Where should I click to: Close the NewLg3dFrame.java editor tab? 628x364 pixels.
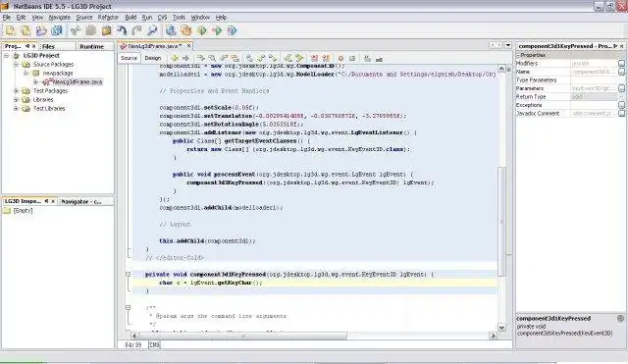pos(189,46)
